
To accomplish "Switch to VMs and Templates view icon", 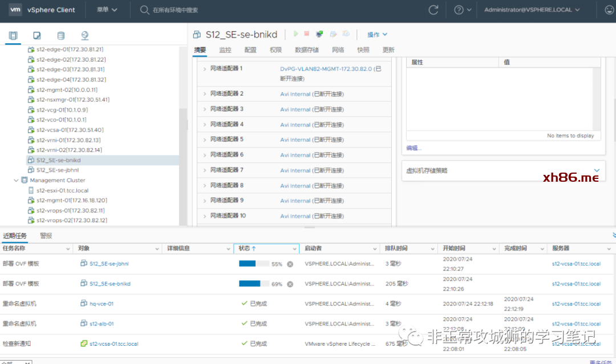I will [x=37, y=35].
